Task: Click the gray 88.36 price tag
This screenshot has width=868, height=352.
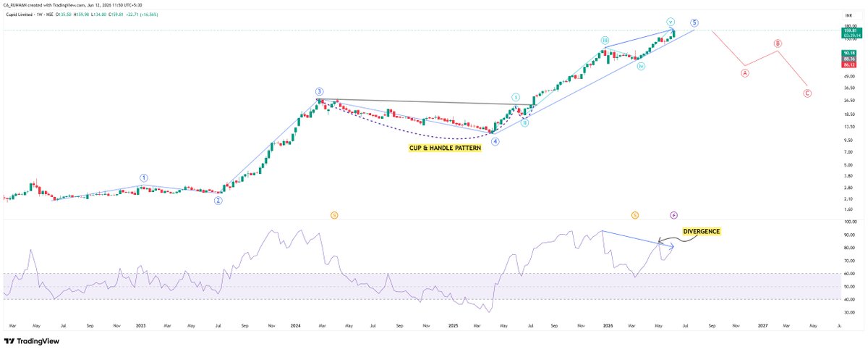Action: coord(848,59)
